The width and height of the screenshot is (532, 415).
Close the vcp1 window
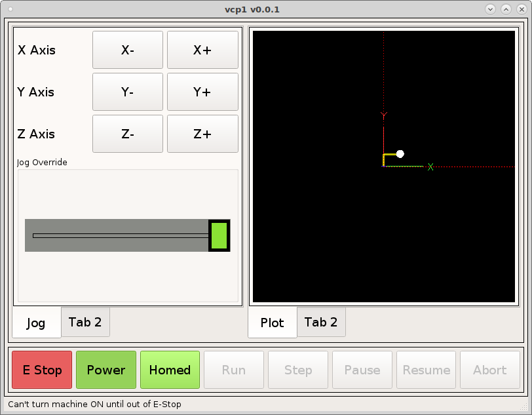click(522, 9)
